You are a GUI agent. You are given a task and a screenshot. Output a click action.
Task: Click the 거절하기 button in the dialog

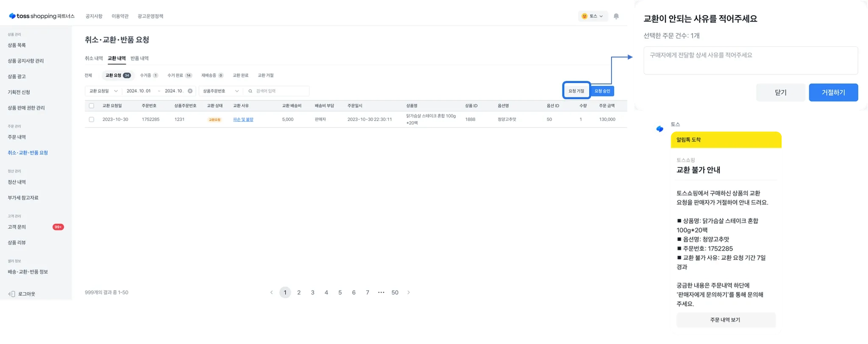coord(833,92)
